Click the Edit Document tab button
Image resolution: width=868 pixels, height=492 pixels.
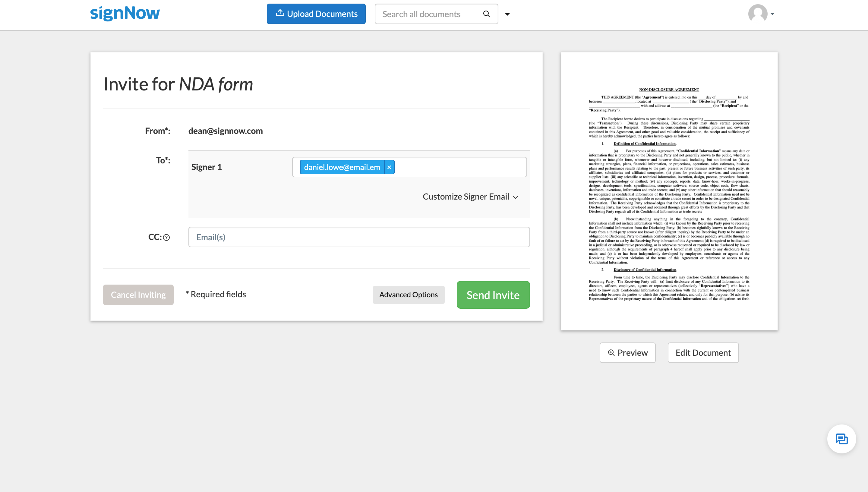point(703,352)
